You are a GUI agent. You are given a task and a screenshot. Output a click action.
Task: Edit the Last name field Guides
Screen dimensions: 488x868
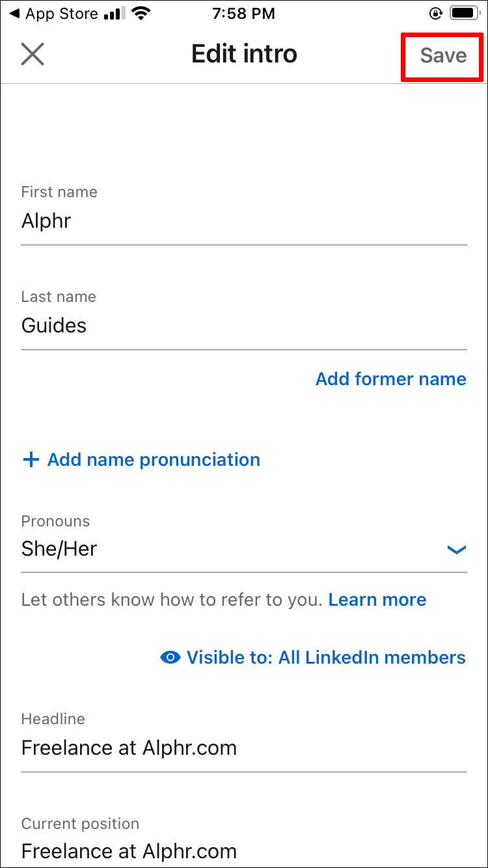pyautogui.click(x=243, y=325)
